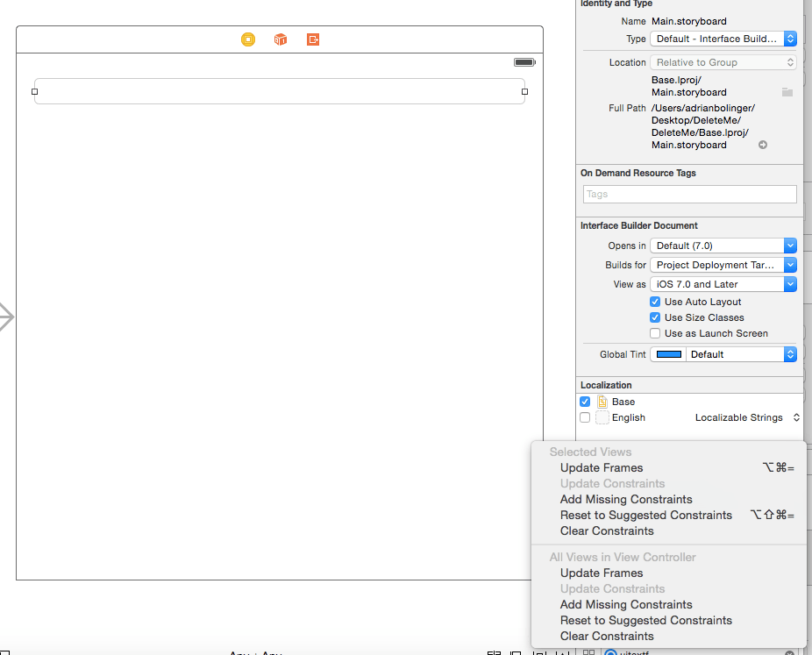Open the Global Tint Default dropdown

pyautogui.click(x=741, y=355)
